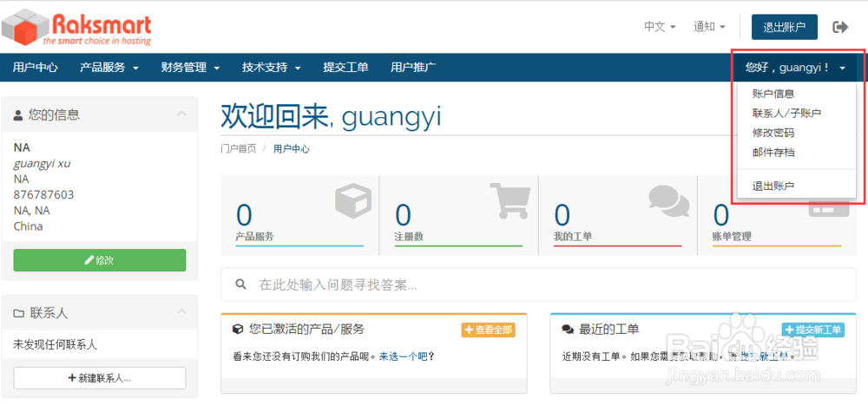Click the 欢迎回来, guangyi heading
The image size is (868, 405).
[x=331, y=115]
